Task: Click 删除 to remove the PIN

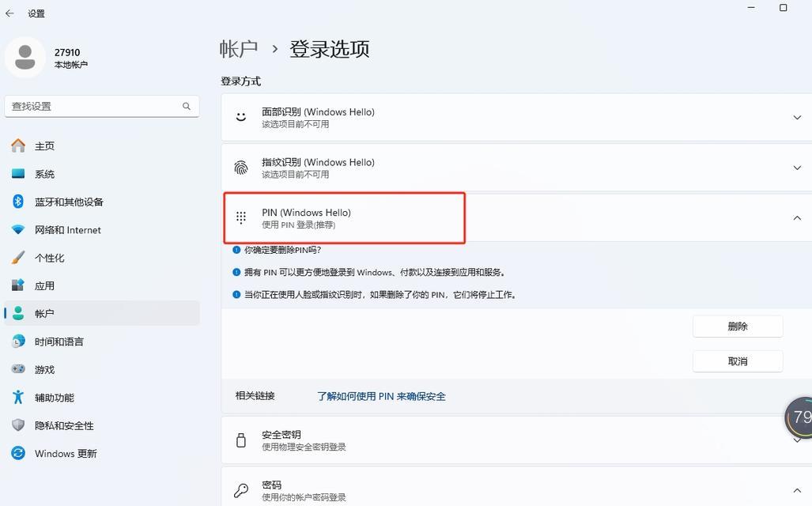Action: [738, 327]
